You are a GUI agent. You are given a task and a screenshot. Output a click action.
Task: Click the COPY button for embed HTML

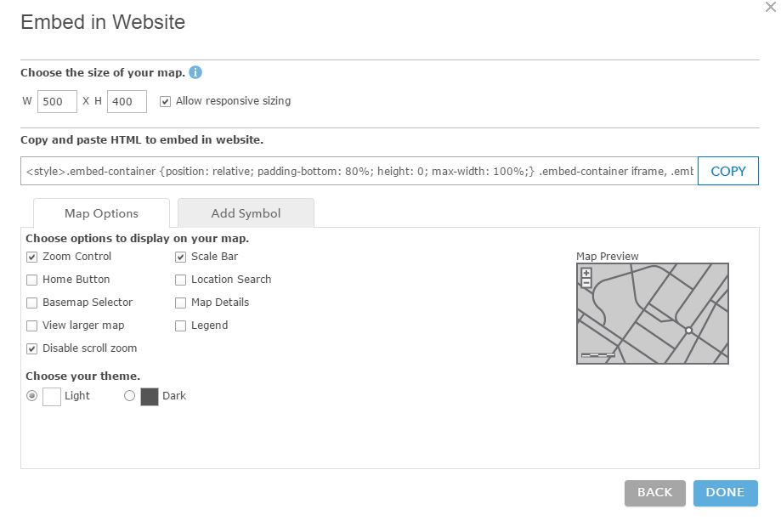[x=727, y=171]
